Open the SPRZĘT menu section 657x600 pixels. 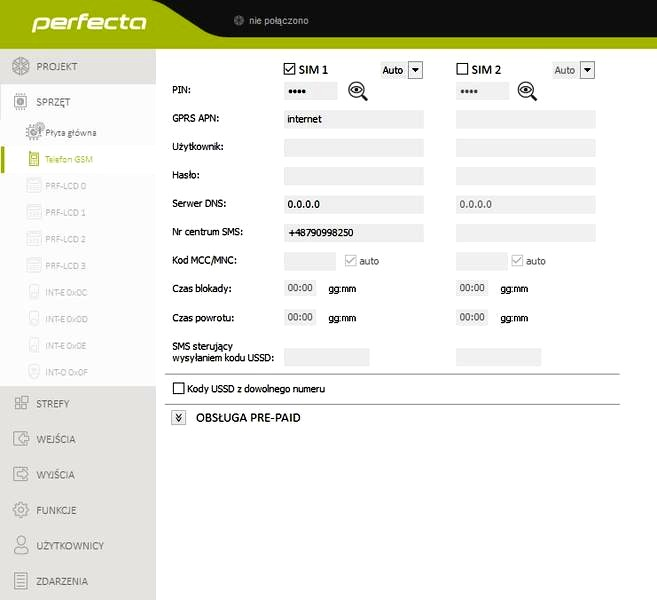pyautogui.click(x=78, y=102)
